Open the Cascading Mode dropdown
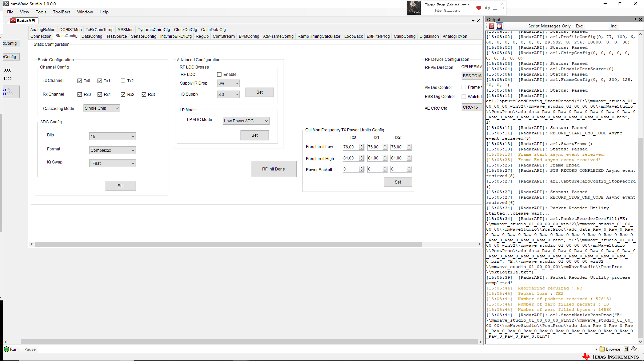The width and height of the screenshot is (644, 361). [102, 108]
